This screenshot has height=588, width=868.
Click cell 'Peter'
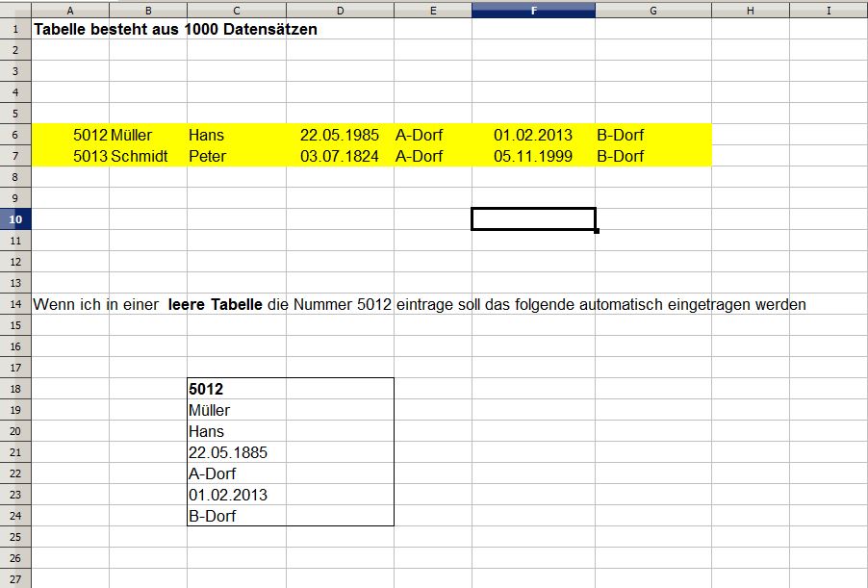[x=237, y=156]
